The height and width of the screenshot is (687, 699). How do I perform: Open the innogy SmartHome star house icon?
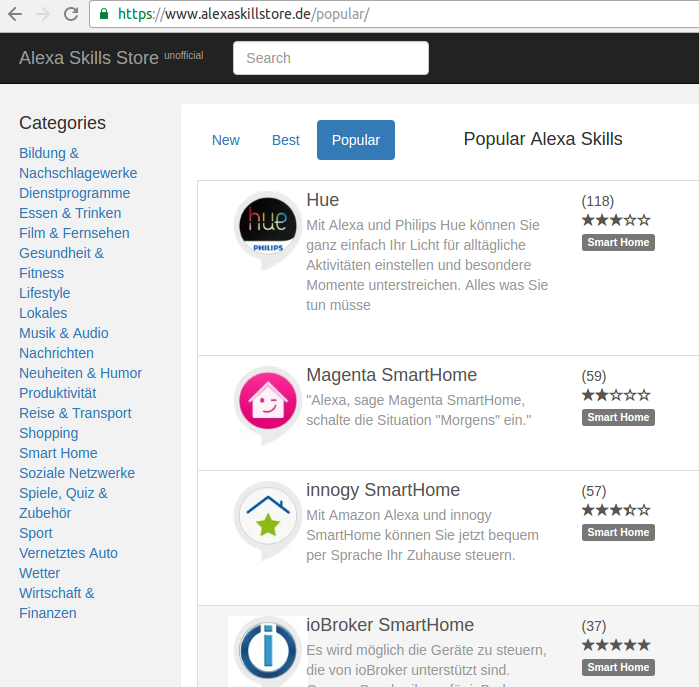(x=267, y=520)
